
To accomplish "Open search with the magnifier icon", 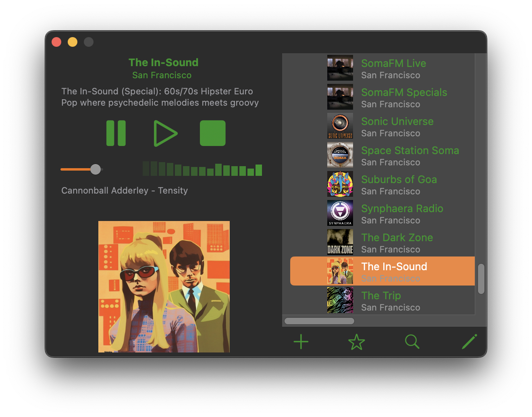I will (x=412, y=342).
